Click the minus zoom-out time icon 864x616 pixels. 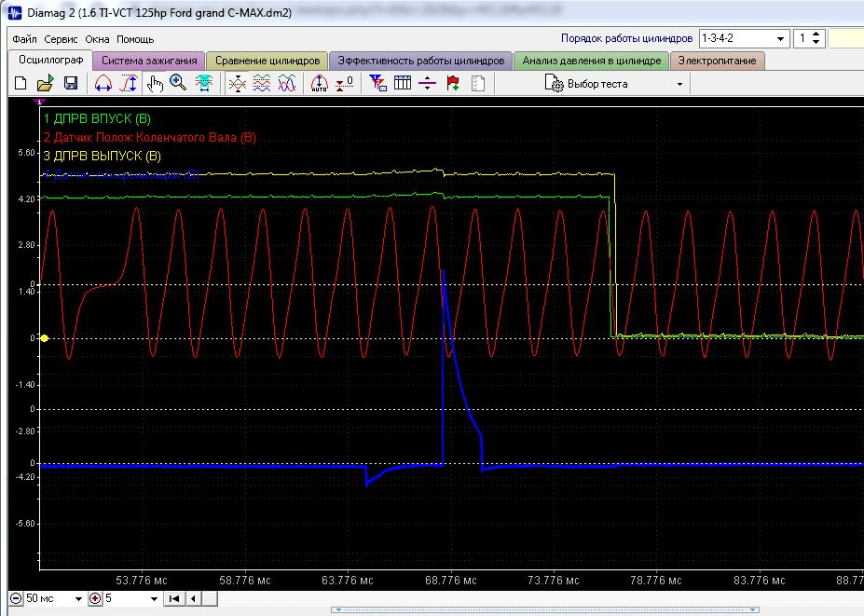coord(17,598)
